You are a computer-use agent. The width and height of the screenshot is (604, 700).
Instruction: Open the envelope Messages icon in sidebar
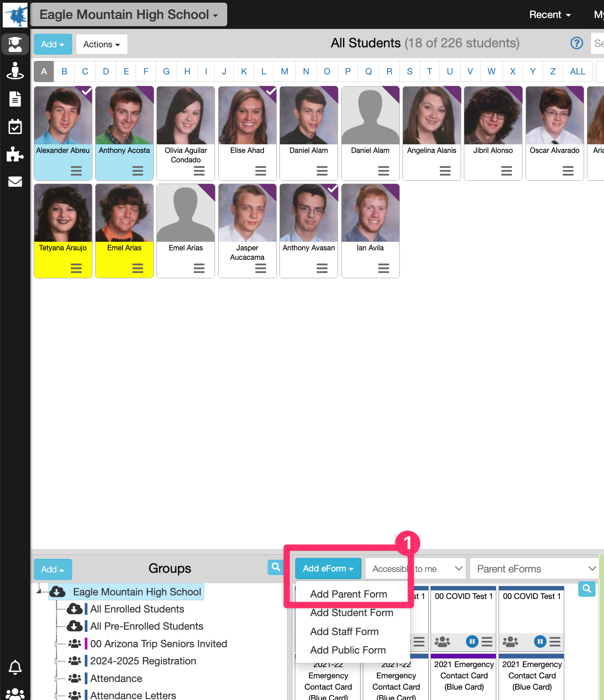pyautogui.click(x=15, y=181)
